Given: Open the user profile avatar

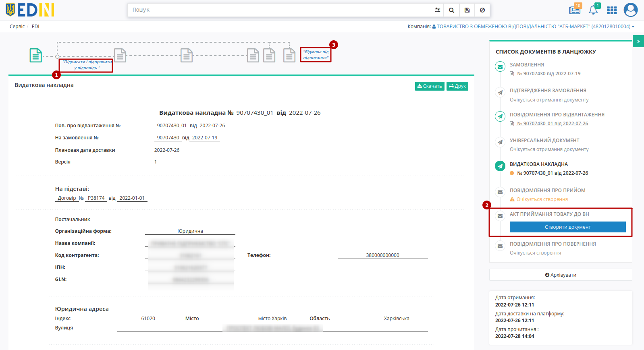Looking at the screenshot, I should pyautogui.click(x=630, y=10).
